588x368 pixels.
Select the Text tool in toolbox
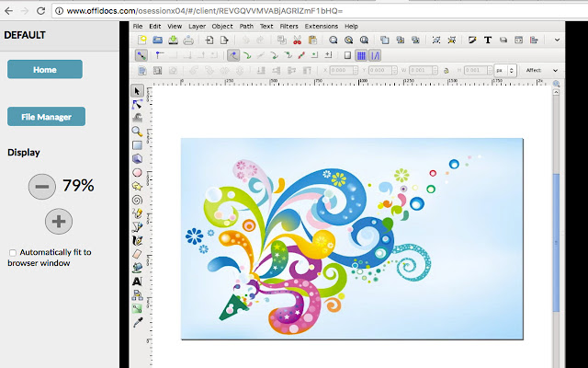pyautogui.click(x=137, y=281)
